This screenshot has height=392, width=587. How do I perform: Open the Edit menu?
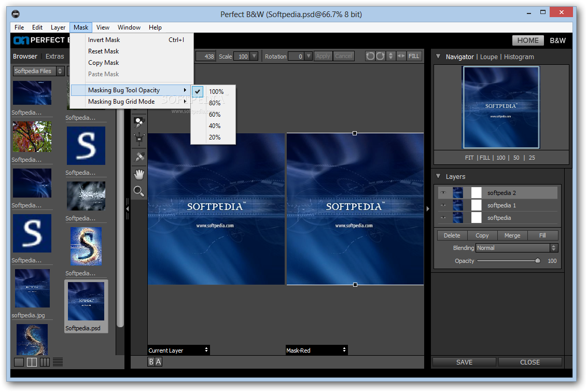point(37,27)
